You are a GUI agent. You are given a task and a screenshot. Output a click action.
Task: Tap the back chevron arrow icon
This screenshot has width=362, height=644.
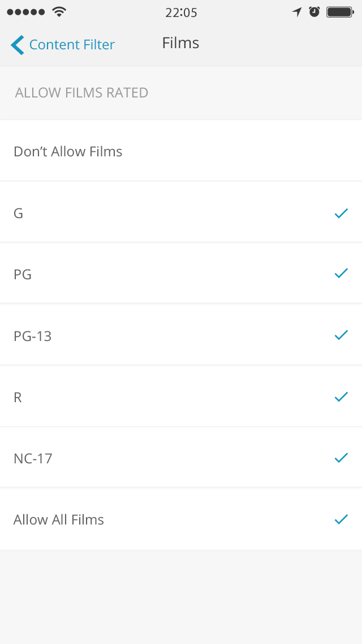pos(16,44)
